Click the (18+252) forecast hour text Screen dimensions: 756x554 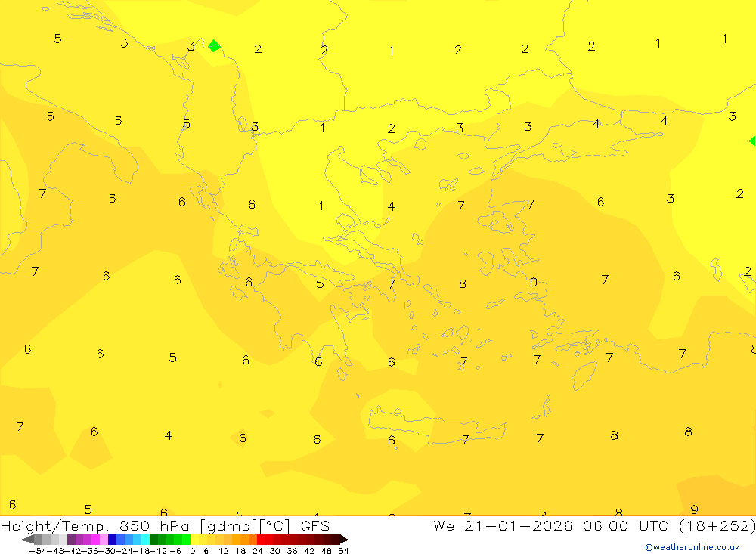pos(717,525)
